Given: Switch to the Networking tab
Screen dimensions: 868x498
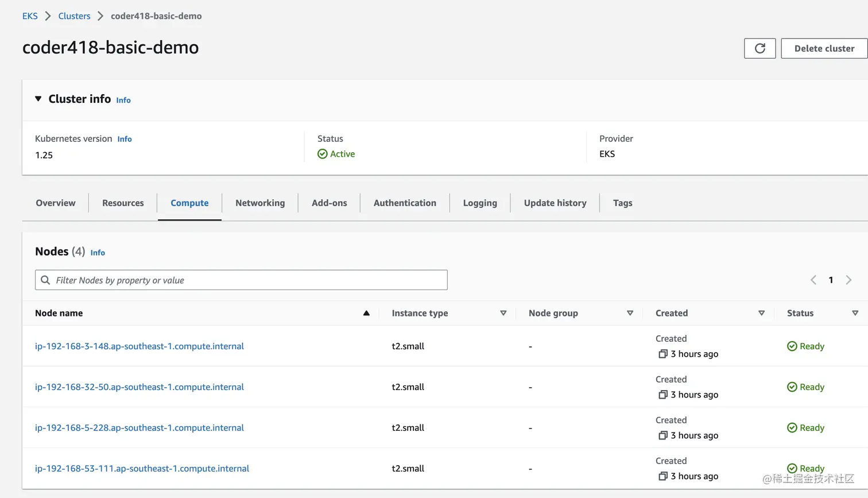Looking at the screenshot, I should pos(260,203).
